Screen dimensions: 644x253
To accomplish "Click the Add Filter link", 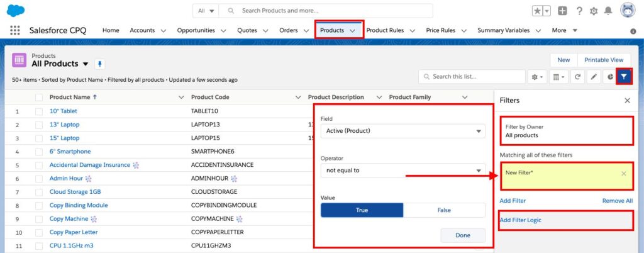I will coord(513,201).
